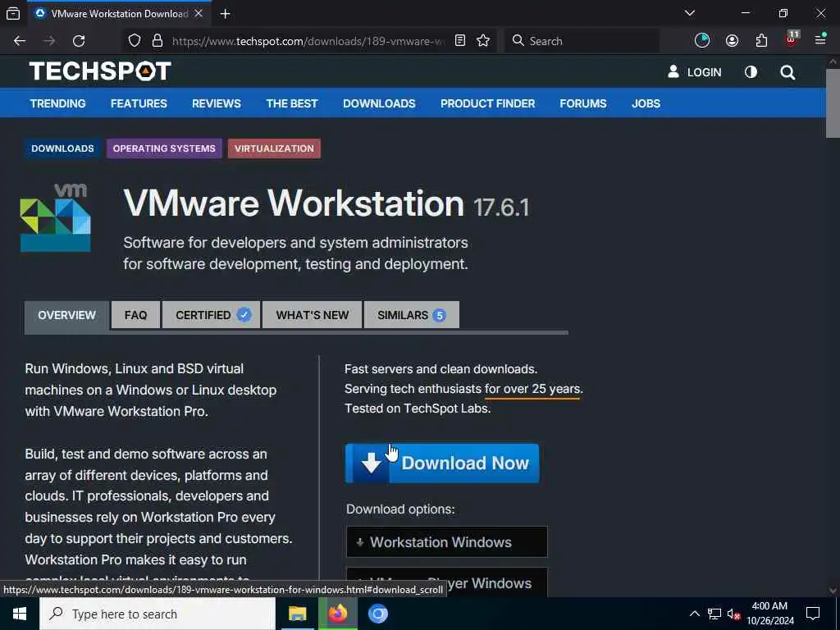Click the VMware Workstation product logo
This screenshot has height=630, width=840.
(x=55, y=218)
